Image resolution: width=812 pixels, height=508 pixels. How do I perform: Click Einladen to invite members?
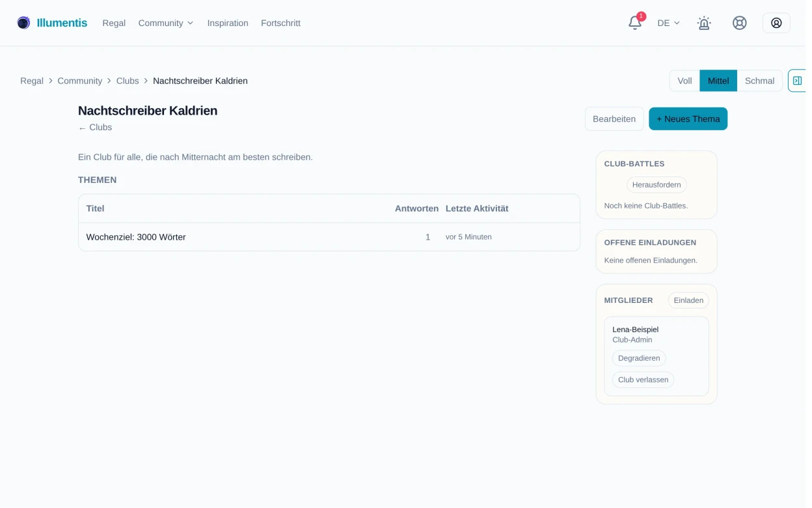click(x=688, y=300)
